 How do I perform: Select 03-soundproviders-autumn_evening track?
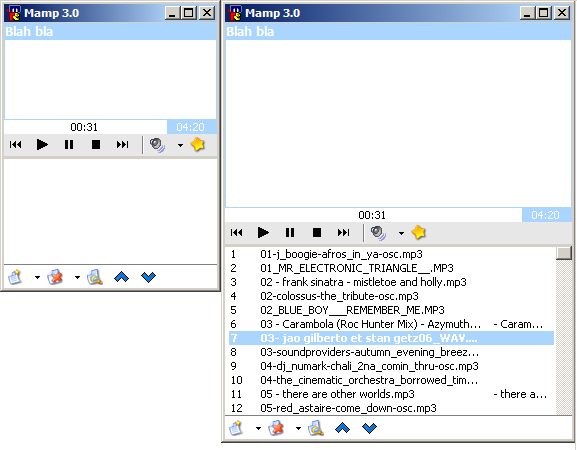point(391,352)
